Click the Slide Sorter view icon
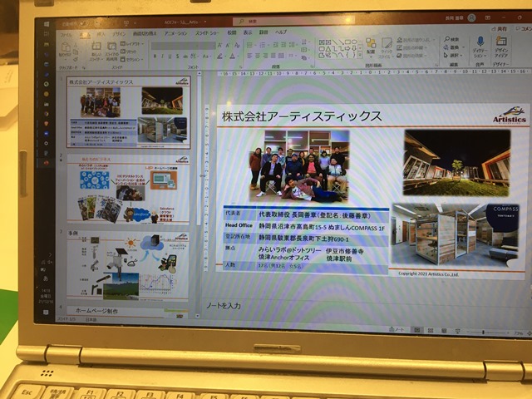532x399 pixels. click(431, 331)
